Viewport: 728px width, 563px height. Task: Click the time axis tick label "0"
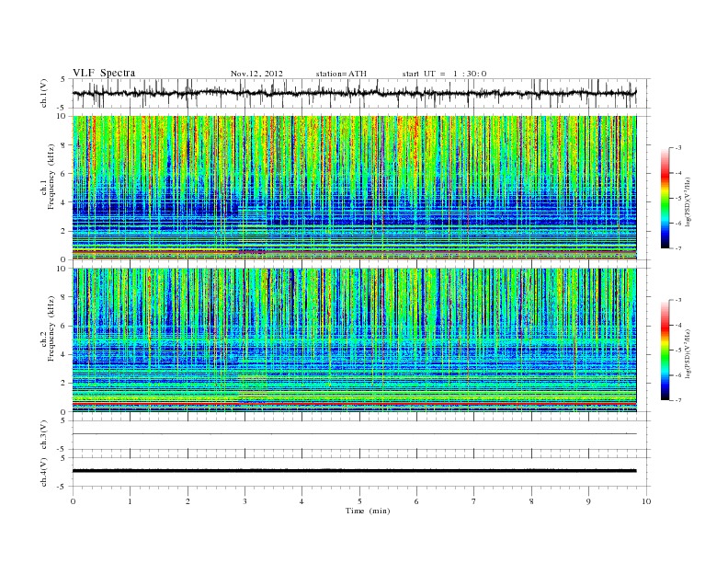(73, 501)
